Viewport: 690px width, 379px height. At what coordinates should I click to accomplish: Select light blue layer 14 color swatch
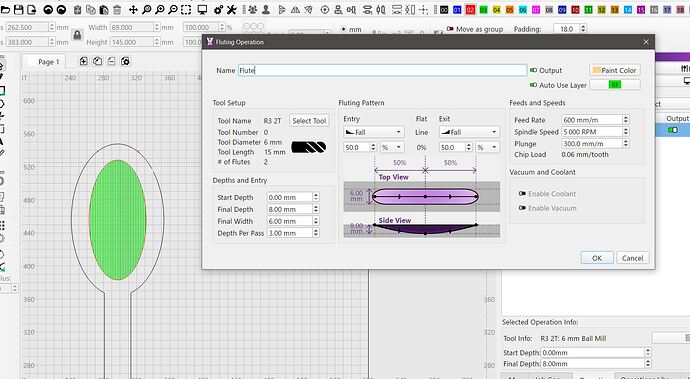(628, 9)
